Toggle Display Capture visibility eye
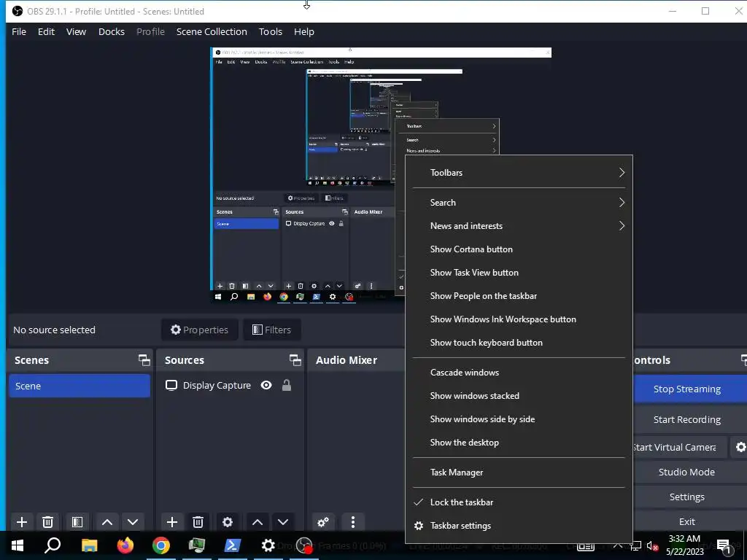The image size is (747, 560). pos(266,385)
